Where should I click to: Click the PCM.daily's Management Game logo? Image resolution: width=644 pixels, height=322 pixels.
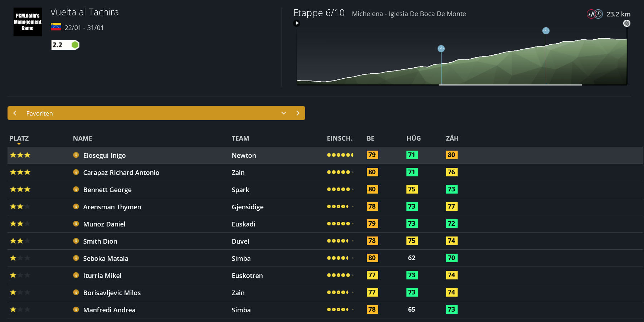pyautogui.click(x=28, y=22)
